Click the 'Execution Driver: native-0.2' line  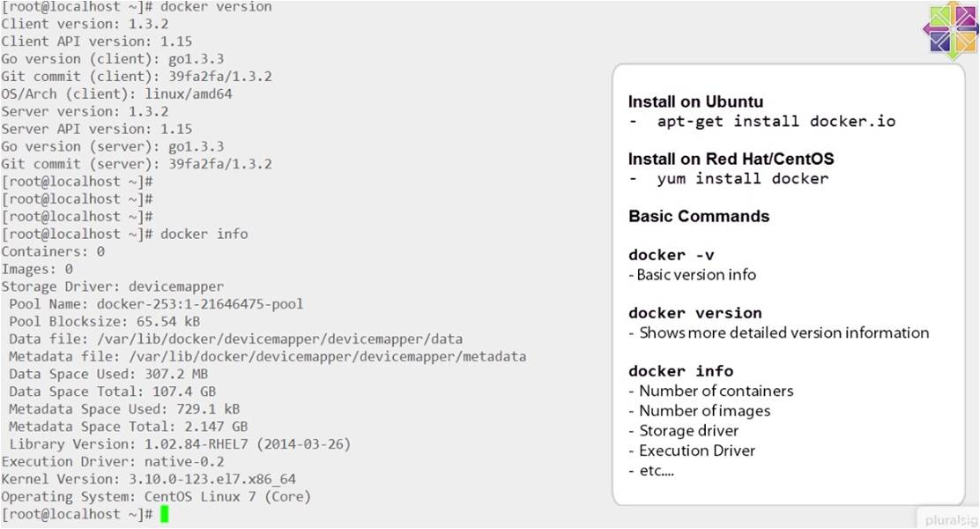[113, 461]
